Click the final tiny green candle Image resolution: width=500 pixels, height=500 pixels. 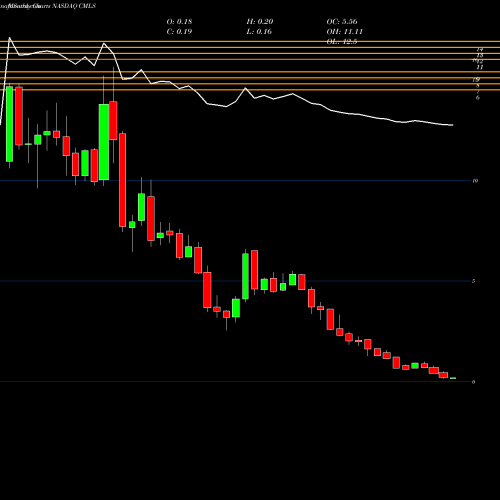click(x=453, y=378)
